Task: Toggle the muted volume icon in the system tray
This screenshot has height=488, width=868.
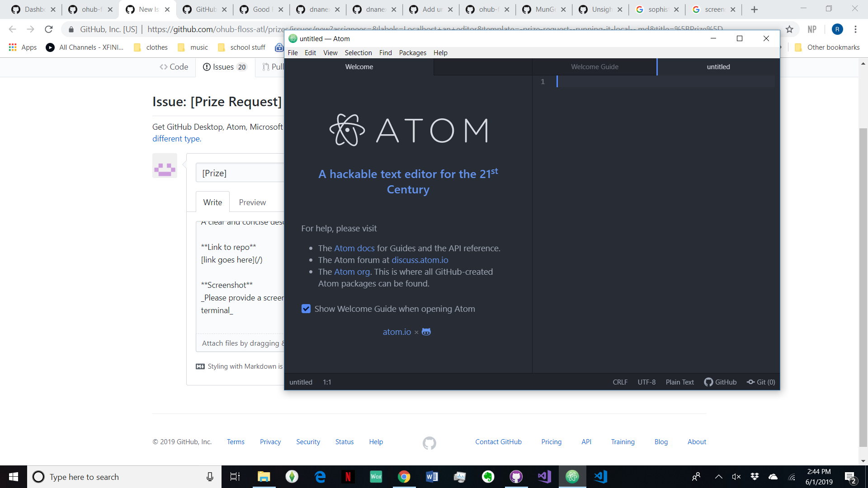Action: click(736, 477)
